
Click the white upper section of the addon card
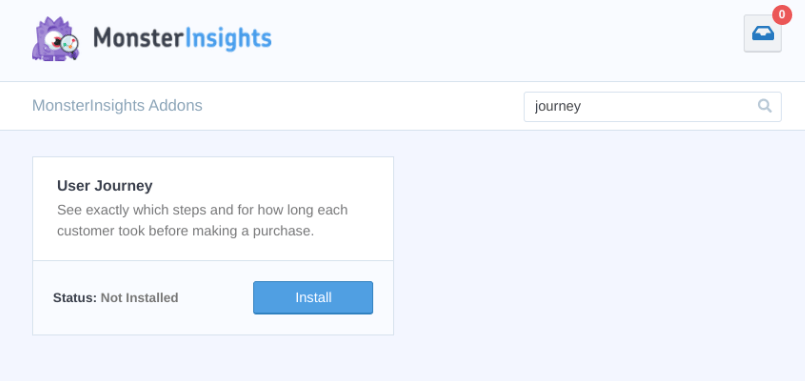tap(213, 208)
